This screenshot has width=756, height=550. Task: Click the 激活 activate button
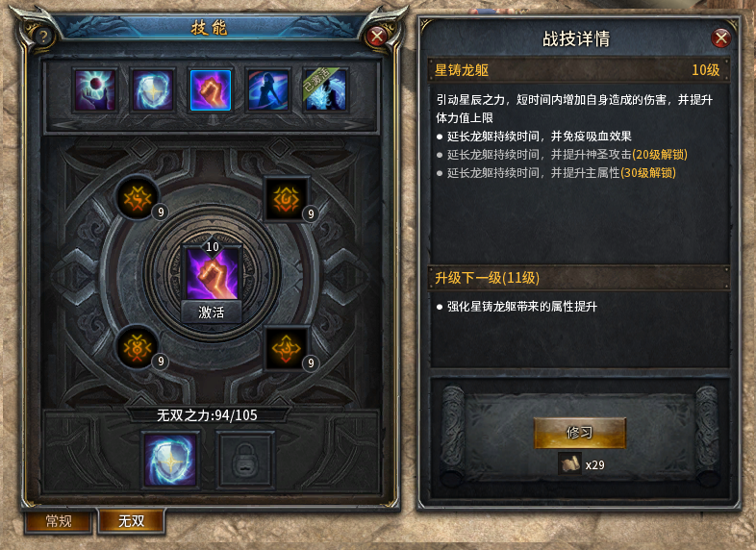[x=212, y=312]
